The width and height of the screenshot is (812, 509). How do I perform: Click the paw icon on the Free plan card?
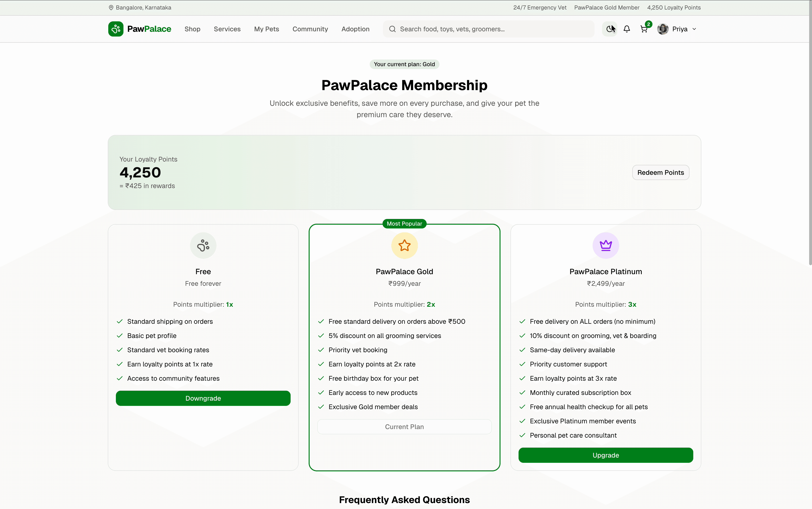[x=203, y=245]
